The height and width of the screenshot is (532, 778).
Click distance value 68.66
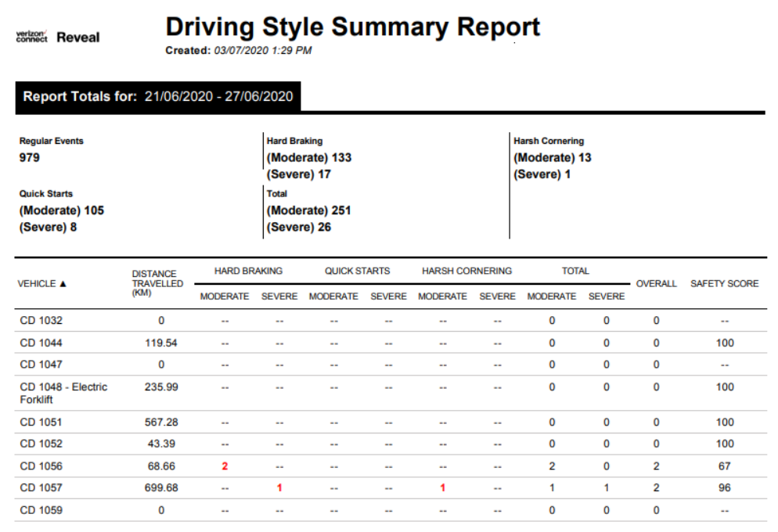[161, 466]
